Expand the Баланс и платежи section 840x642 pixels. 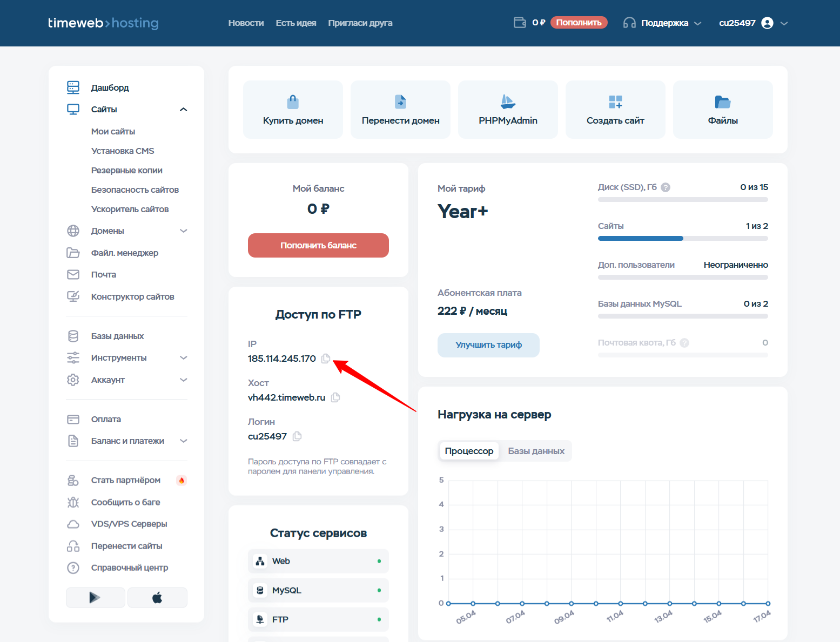[184, 441]
